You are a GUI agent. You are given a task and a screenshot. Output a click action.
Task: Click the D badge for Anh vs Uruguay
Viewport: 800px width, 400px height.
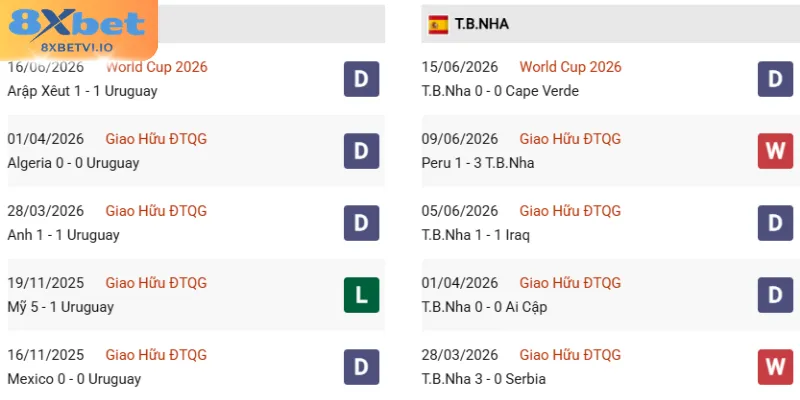(361, 223)
